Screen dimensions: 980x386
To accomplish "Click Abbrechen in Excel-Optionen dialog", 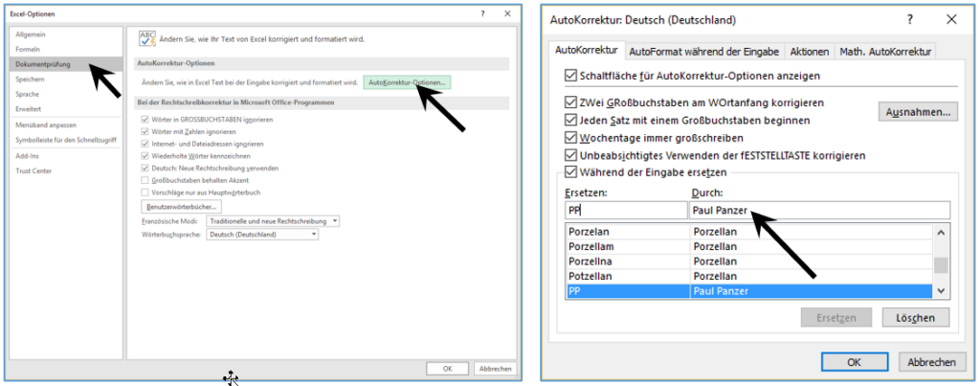I will [496, 369].
